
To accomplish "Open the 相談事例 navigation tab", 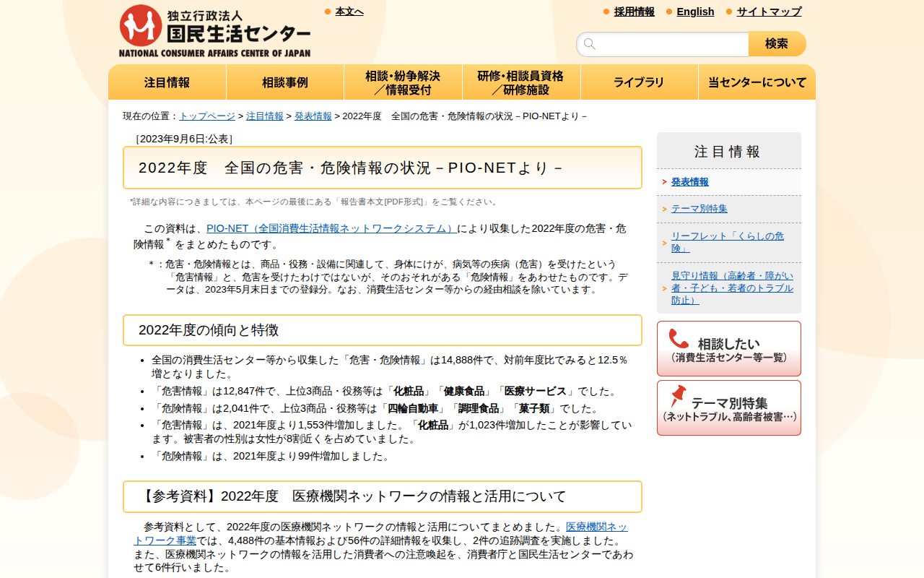I will tap(285, 82).
